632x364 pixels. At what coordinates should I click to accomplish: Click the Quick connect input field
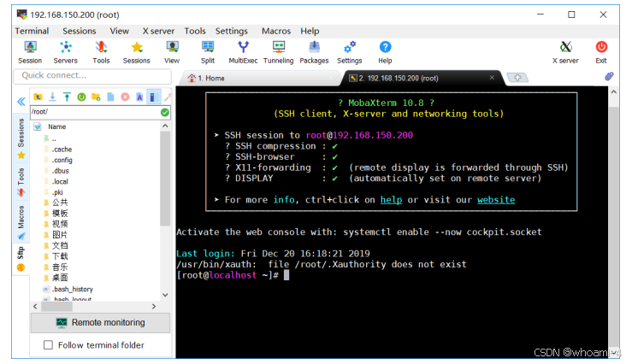92,76
